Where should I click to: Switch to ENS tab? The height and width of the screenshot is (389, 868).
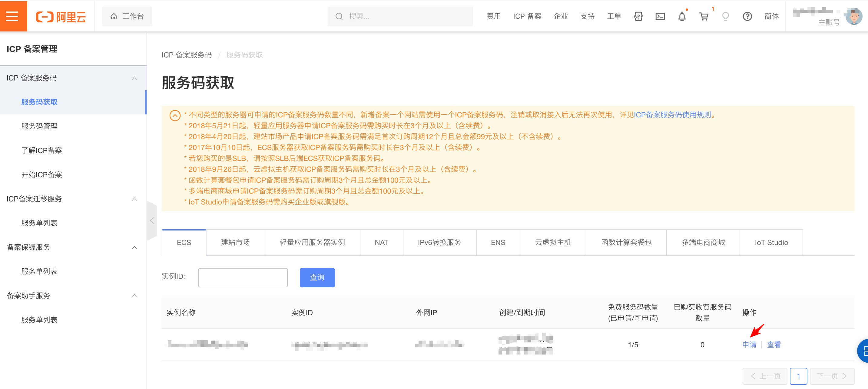(x=498, y=242)
